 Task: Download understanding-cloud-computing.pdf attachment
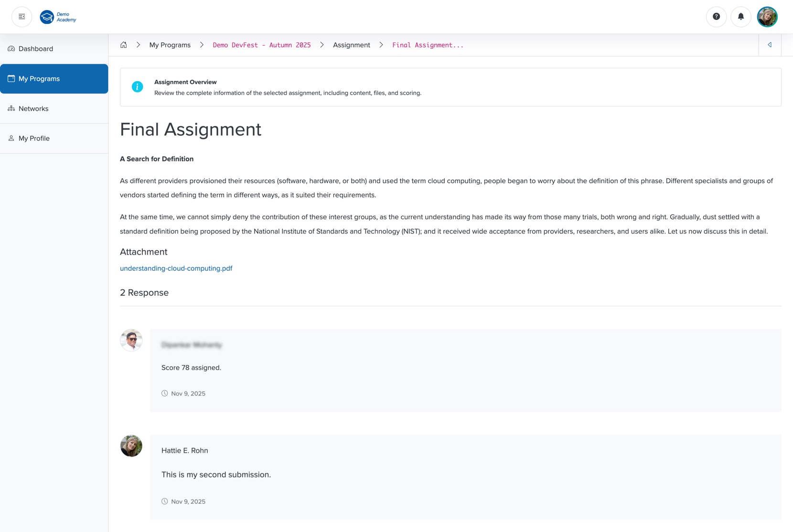(176, 268)
